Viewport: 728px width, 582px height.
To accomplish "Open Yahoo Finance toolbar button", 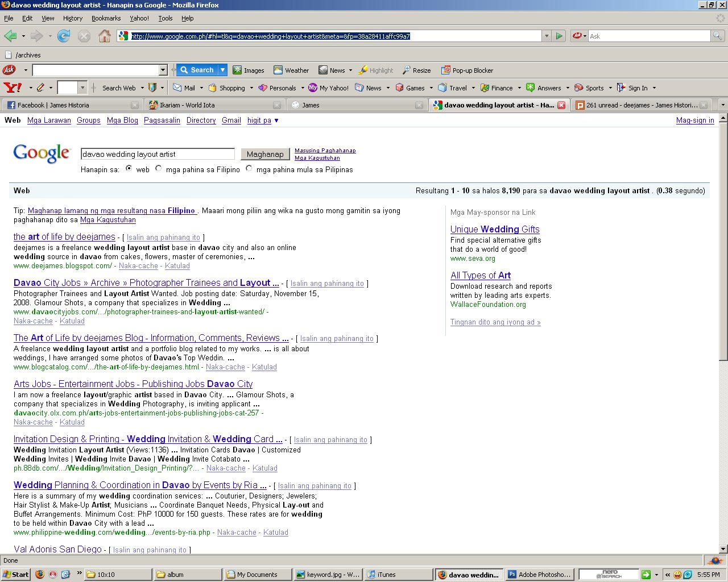I will pyautogui.click(x=497, y=88).
